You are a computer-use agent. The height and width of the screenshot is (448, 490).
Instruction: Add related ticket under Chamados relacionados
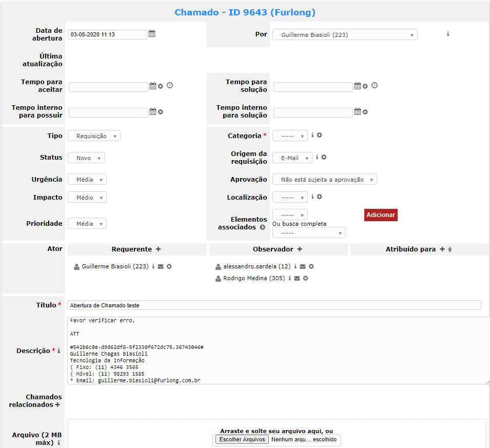[57, 405]
